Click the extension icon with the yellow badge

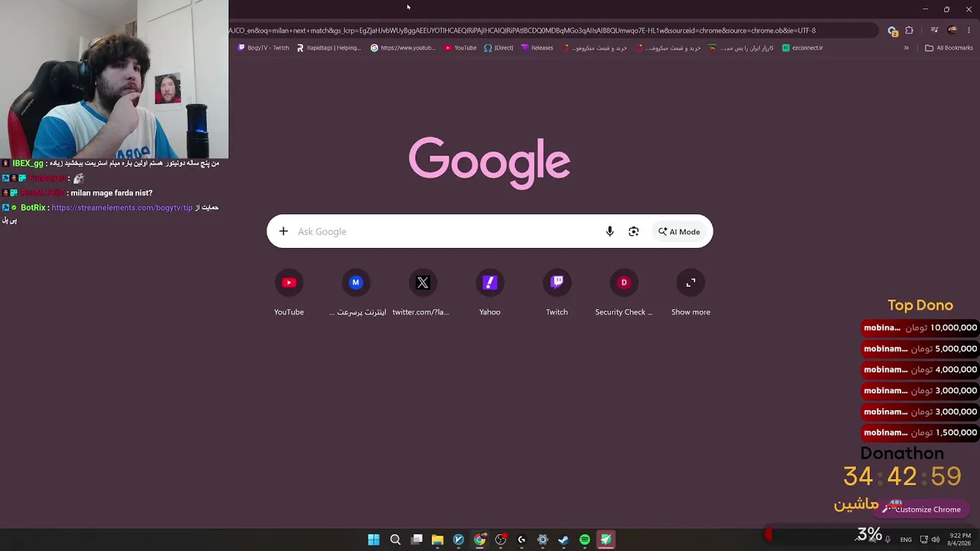(x=892, y=31)
